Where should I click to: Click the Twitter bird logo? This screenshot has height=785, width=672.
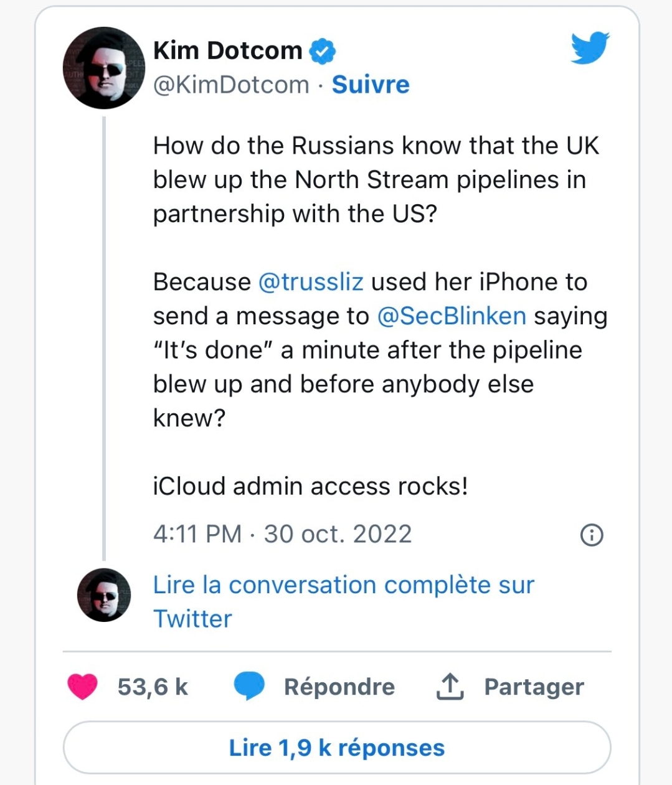pyautogui.click(x=589, y=49)
